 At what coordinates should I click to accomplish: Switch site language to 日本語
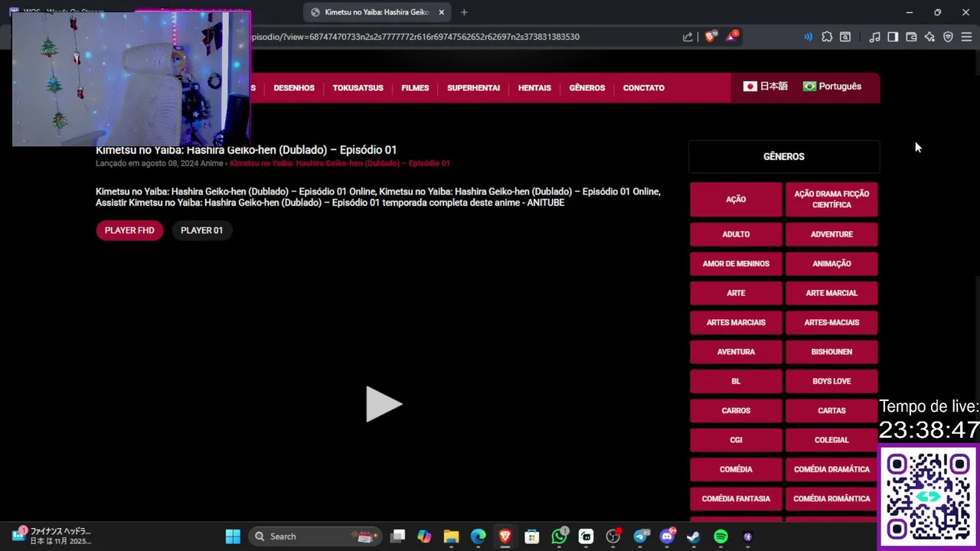pyautogui.click(x=766, y=86)
